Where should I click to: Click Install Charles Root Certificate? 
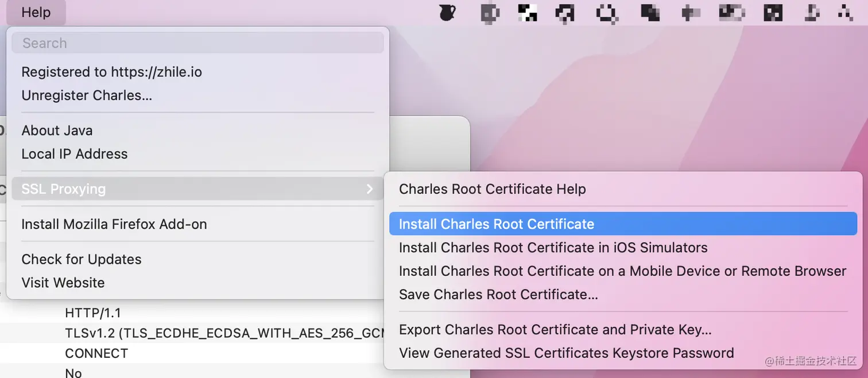pos(623,224)
